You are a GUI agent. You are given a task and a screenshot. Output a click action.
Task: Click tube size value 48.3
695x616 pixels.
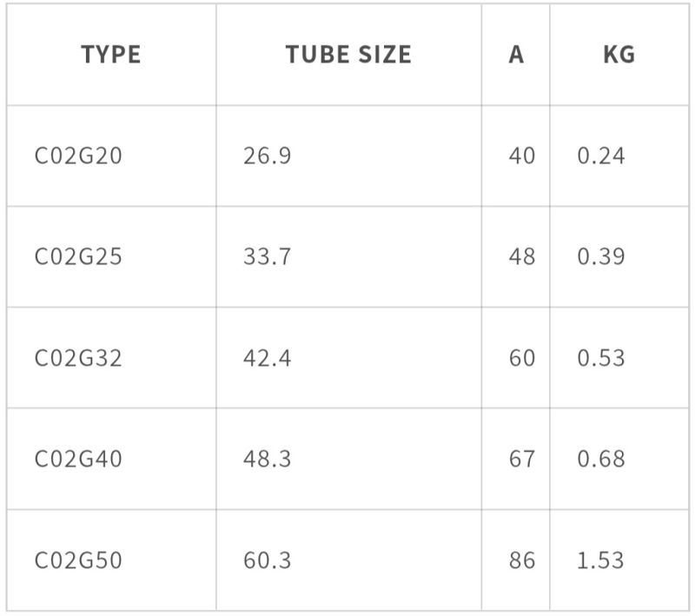[x=268, y=459]
